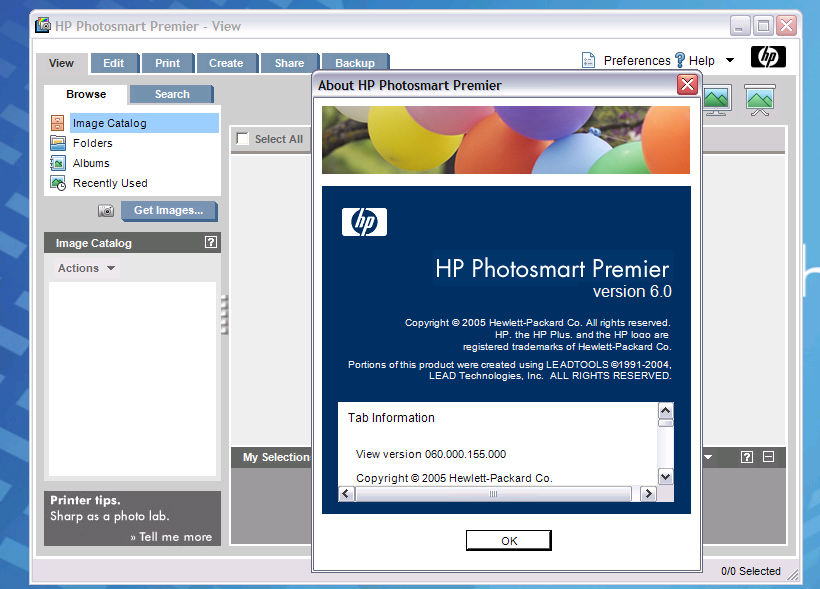This screenshot has height=589, width=820.
Task: Click the Recently Used clock icon
Action: click(58, 183)
